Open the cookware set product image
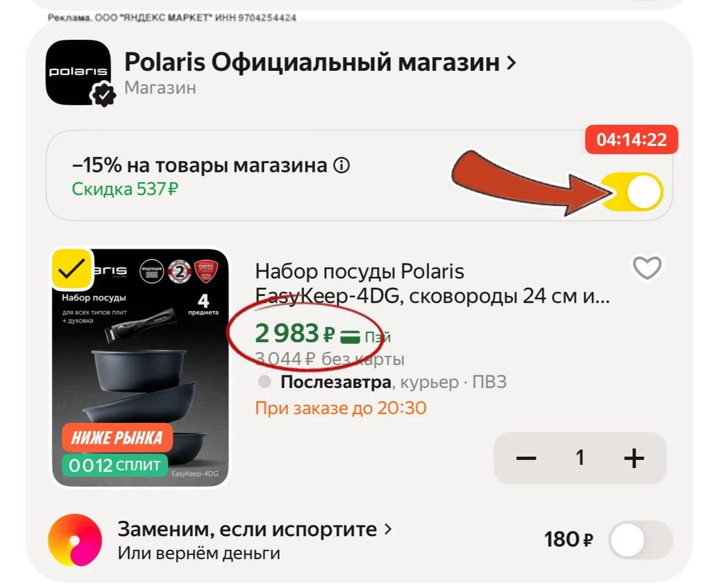 click(x=140, y=367)
